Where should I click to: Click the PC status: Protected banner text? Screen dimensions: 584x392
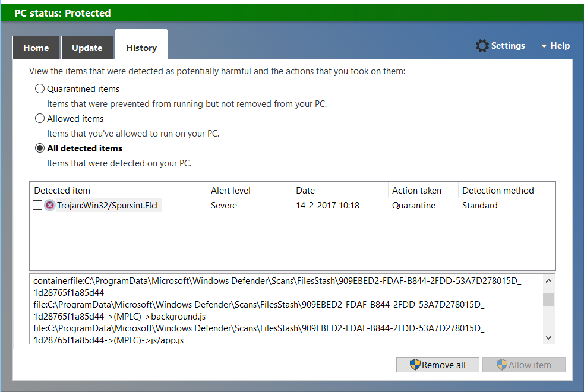[x=62, y=13]
